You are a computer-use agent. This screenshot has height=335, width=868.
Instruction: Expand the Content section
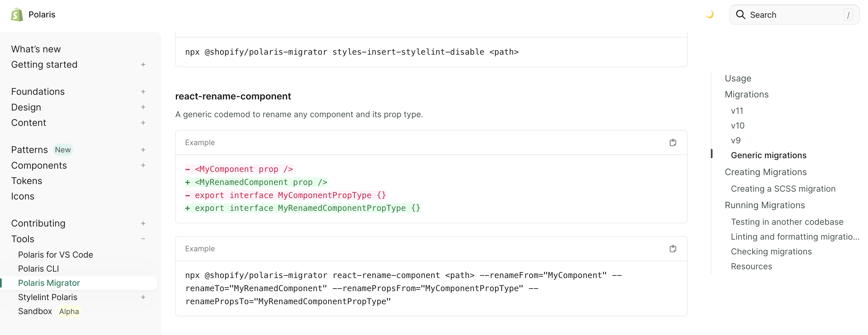tap(143, 122)
